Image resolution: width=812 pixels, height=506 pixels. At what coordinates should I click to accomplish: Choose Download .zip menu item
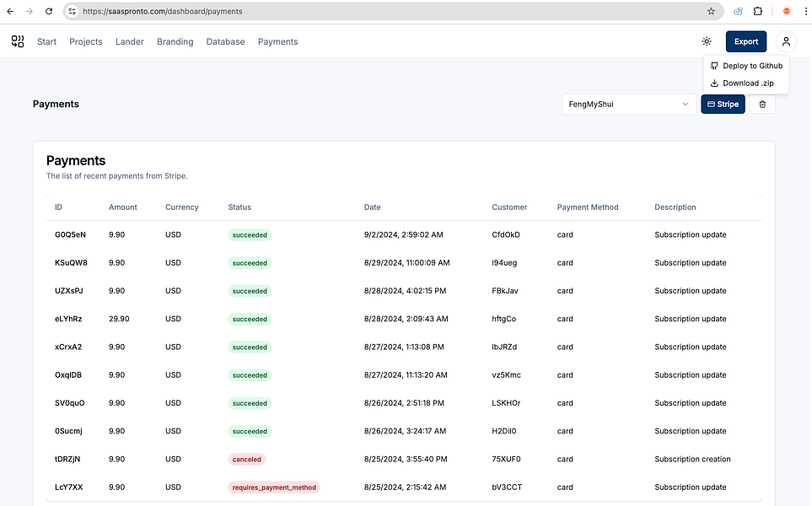[742, 83]
